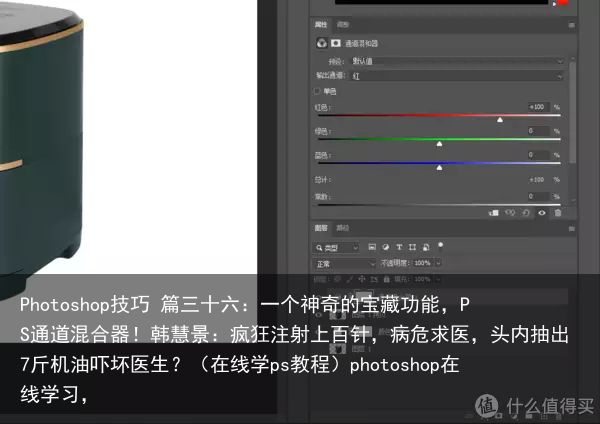The image size is (600, 424).
Task: Click the Channel Mixer adjustment icon
Action: pos(322,43)
